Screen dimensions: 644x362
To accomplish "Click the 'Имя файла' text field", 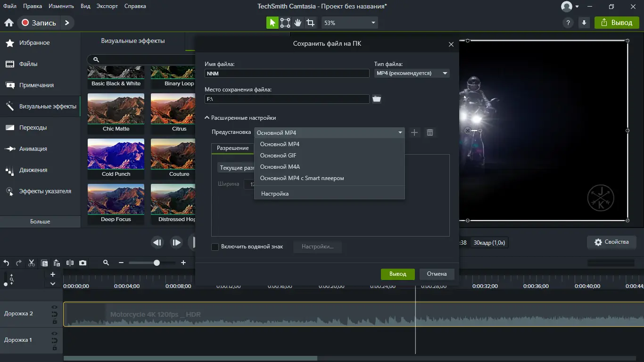I will pyautogui.click(x=287, y=74).
